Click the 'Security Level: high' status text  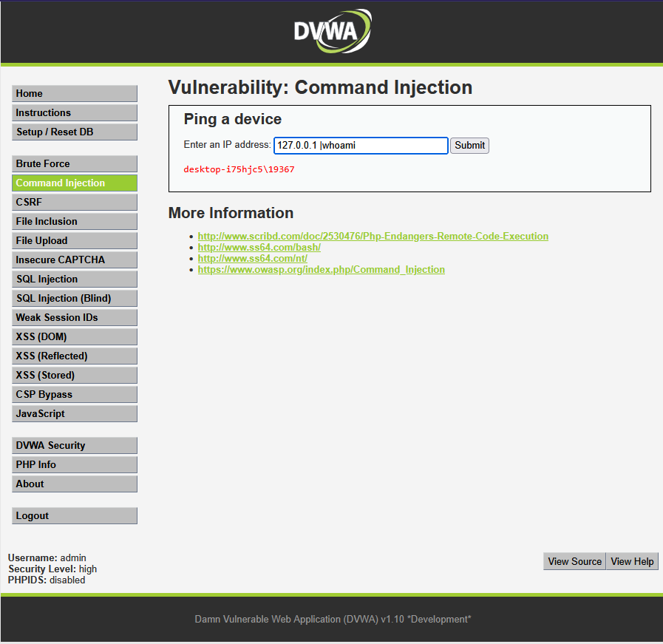coord(52,569)
